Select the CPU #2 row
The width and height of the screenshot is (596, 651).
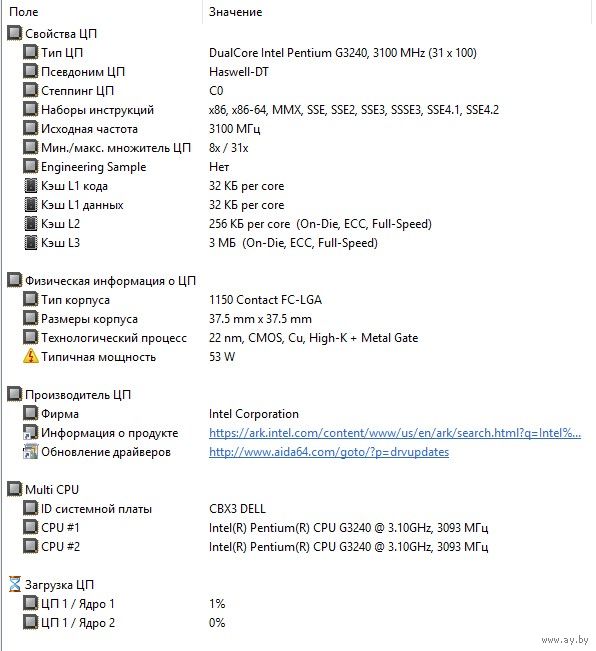click(297, 546)
